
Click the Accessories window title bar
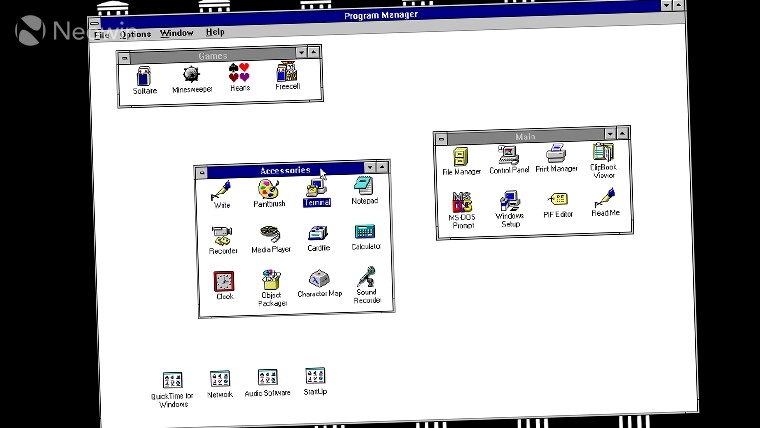(285, 170)
